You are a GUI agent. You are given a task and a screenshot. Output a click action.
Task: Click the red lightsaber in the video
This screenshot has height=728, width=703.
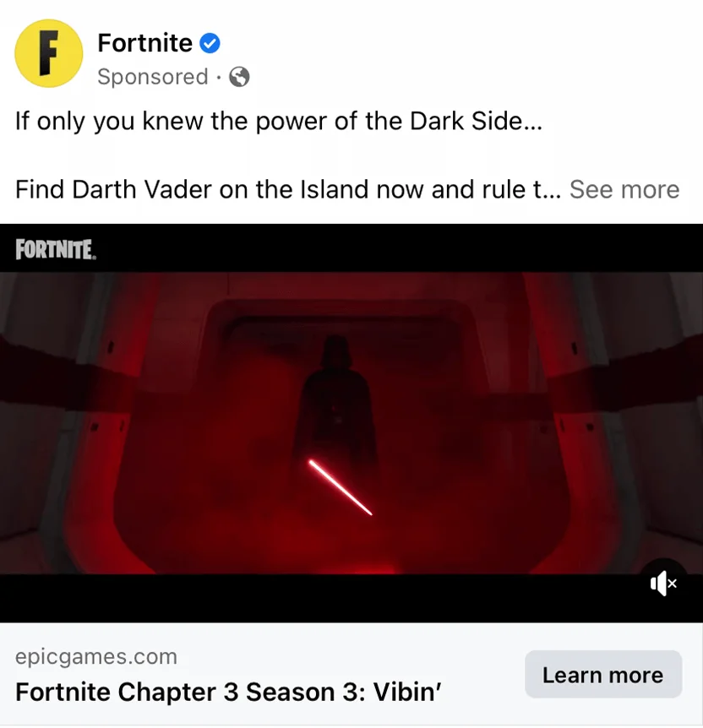(x=341, y=487)
